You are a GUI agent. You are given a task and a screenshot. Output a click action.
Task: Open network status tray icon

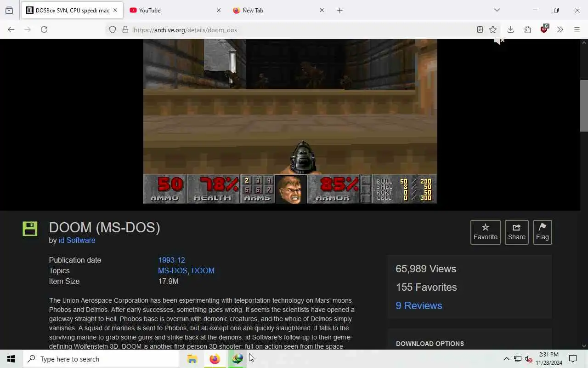pyautogui.click(x=517, y=359)
